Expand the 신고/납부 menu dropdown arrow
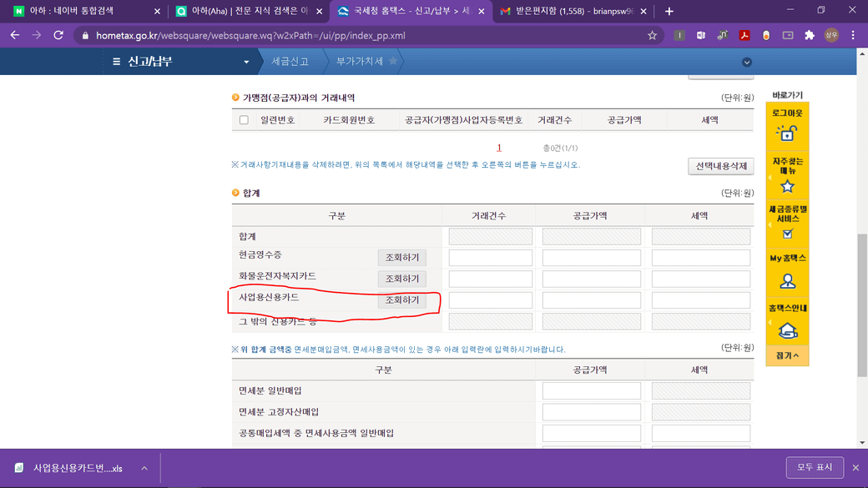This screenshot has width=868, height=488. (x=246, y=62)
